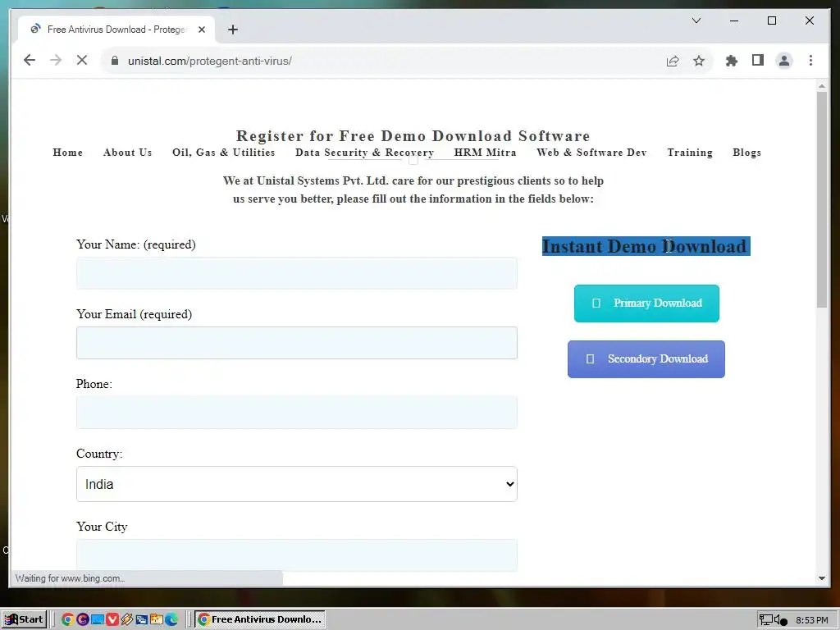This screenshot has width=840, height=630.
Task: Focus the Your Email input field
Action: (296, 343)
